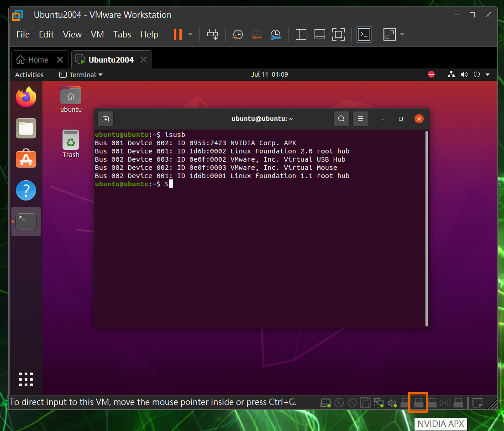Toggle the thumbnail bar view
The width and height of the screenshot is (504, 431).
[320, 35]
